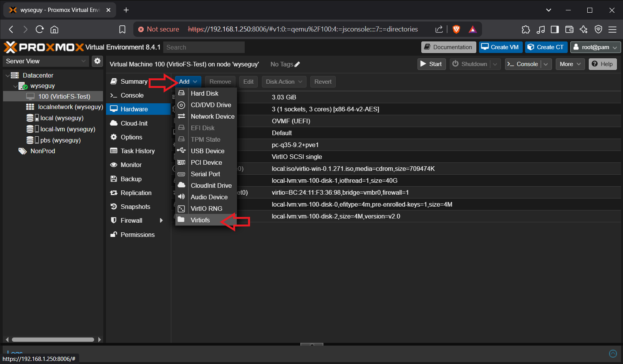Open Leo AI sparkle icon
Image resolution: width=623 pixels, height=364 pixels.
pos(584,29)
